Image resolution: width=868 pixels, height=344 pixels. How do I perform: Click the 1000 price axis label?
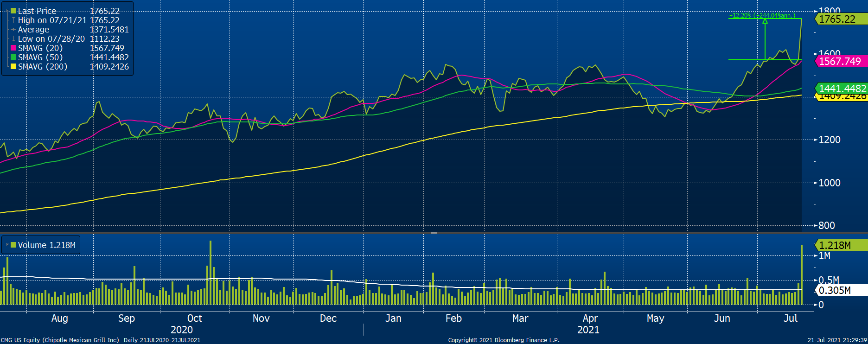[830, 183]
